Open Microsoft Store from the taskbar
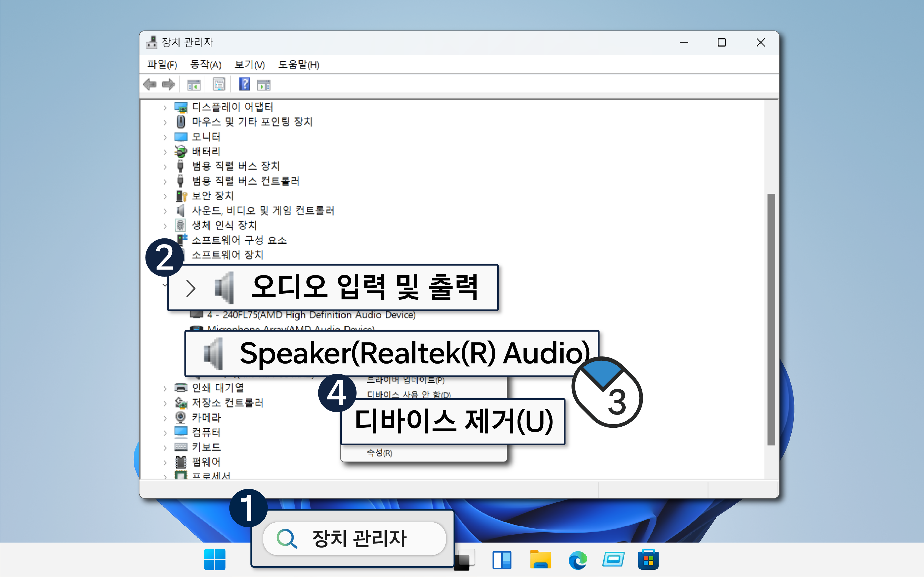Image resolution: width=924 pixels, height=577 pixels. click(x=648, y=560)
